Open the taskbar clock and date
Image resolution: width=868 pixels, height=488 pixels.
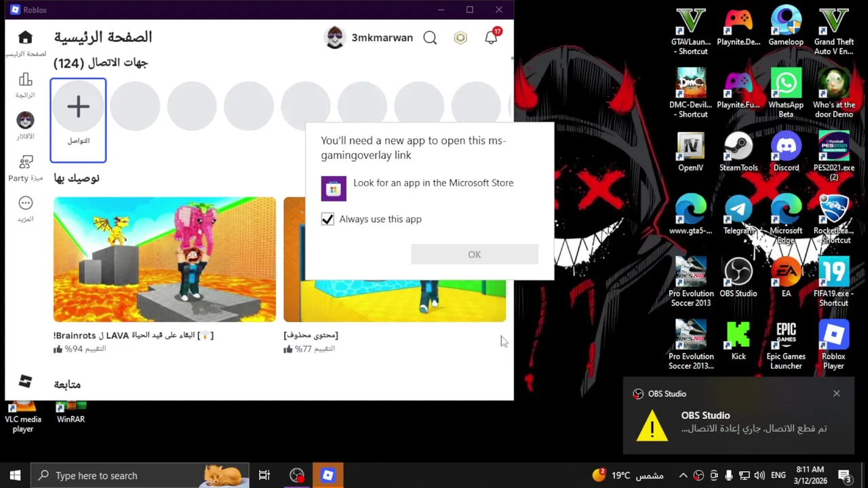809,475
